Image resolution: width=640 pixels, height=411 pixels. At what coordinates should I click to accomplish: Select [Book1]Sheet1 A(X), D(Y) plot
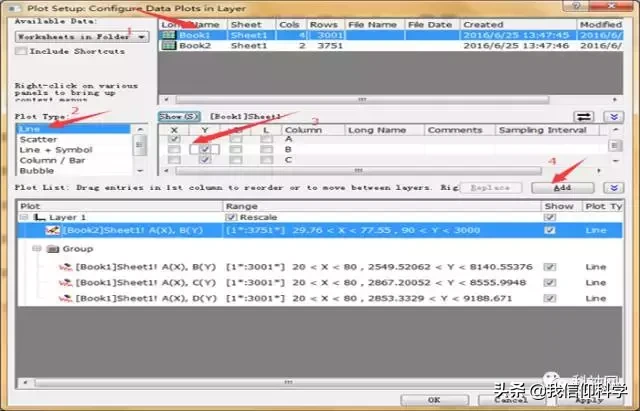tap(320, 298)
